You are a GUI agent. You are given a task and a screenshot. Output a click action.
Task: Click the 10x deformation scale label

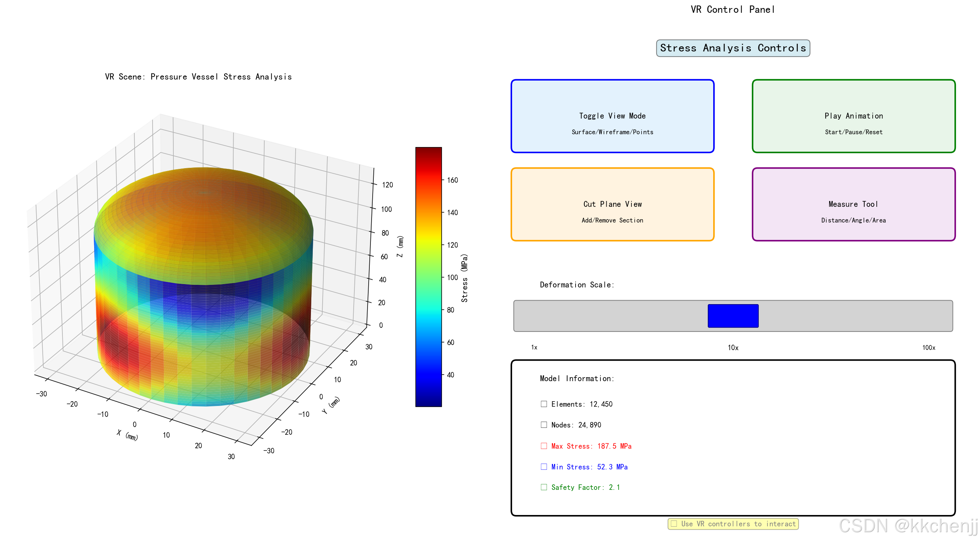coord(733,347)
